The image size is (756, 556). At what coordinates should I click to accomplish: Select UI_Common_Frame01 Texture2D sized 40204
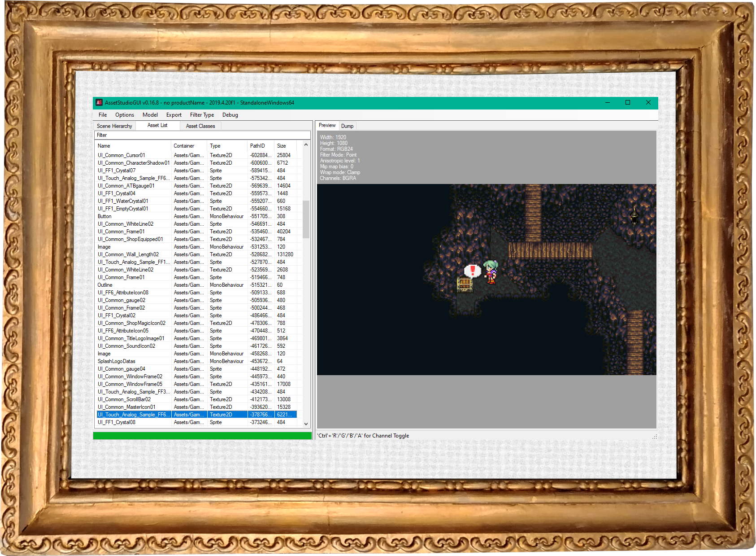pyautogui.click(x=196, y=232)
